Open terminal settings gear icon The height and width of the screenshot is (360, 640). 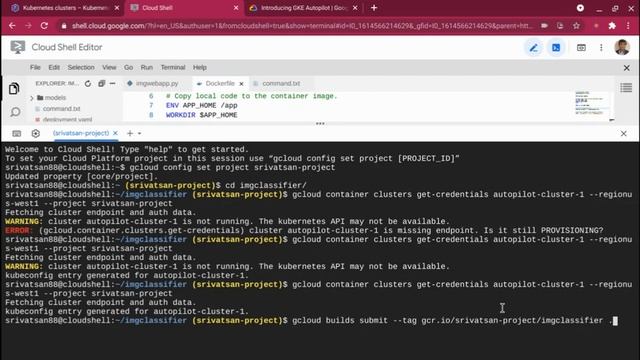(x=36, y=133)
